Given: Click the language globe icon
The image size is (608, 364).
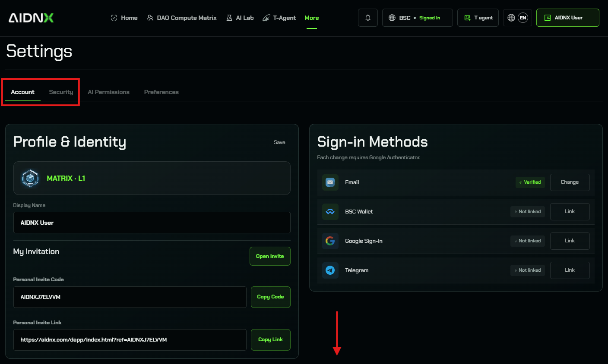Looking at the screenshot, I should click(511, 18).
